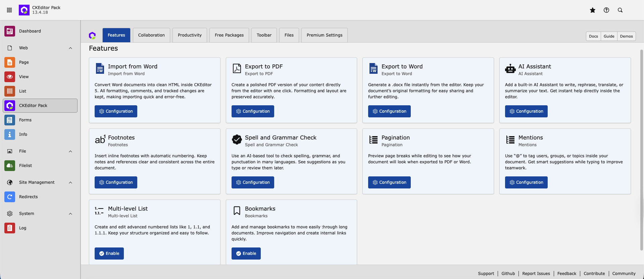The width and height of the screenshot is (644, 279).
Task: Click the Report Issues footer link
Action: click(536, 274)
